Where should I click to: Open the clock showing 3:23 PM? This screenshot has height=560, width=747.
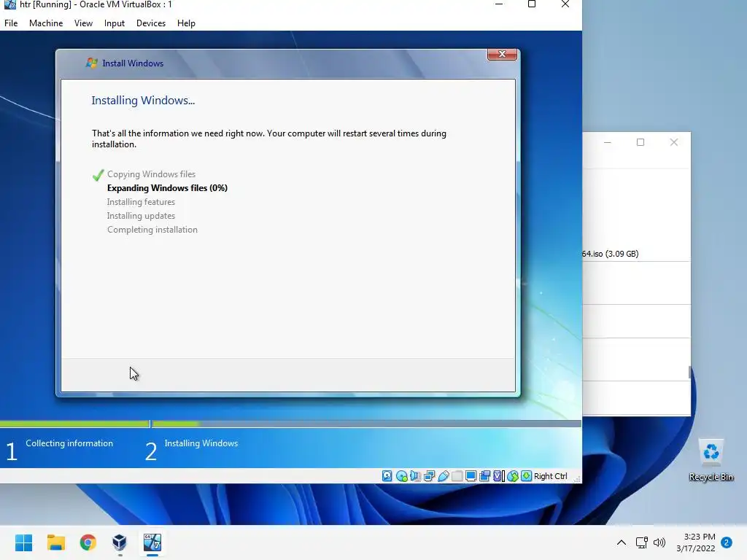coord(696,542)
